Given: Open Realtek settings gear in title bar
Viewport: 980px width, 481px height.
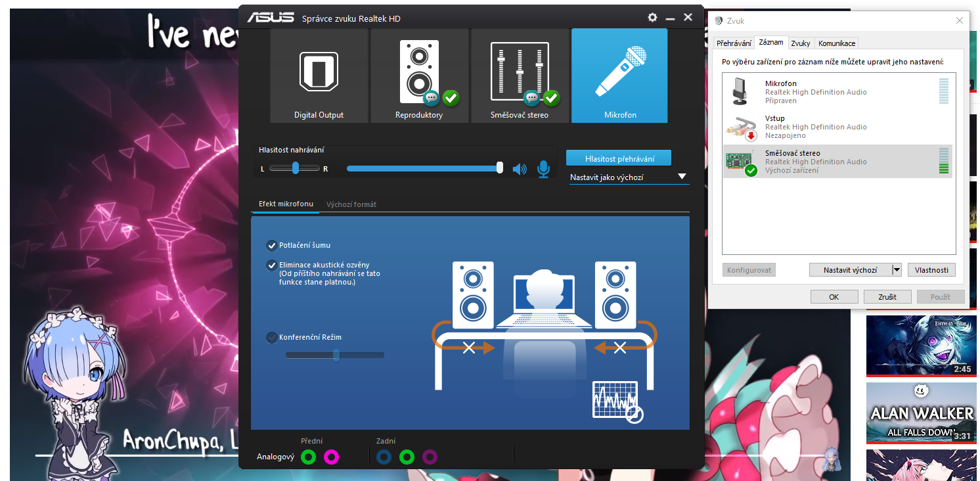Looking at the screenshot, I should [652, 18].
